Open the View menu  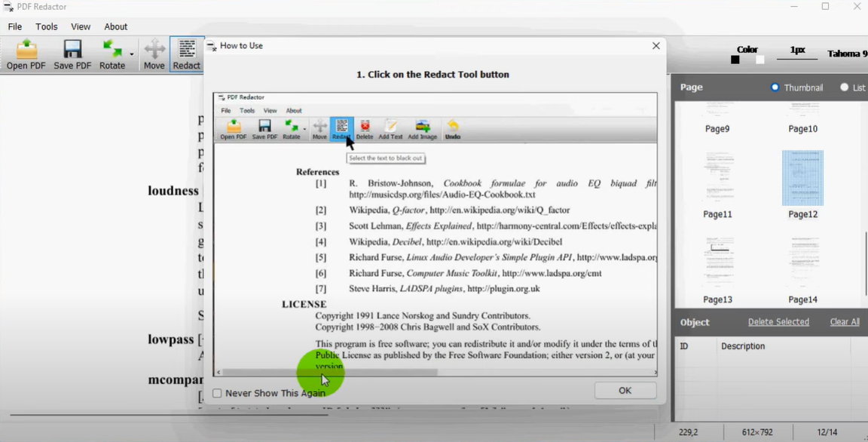[81, 26]
